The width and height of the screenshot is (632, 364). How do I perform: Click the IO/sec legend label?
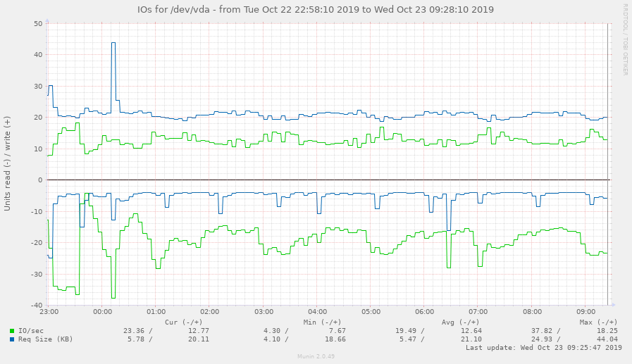point(31,331)
